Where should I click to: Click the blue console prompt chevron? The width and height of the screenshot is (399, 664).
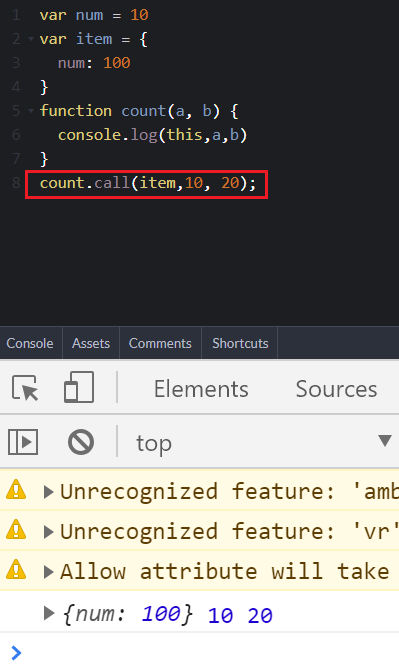(x=16, y=653)
